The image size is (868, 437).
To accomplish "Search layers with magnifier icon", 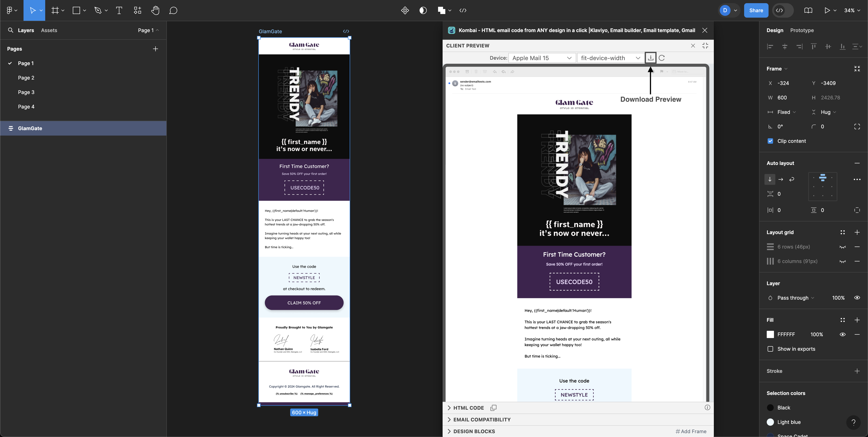I will coord(10,30).
